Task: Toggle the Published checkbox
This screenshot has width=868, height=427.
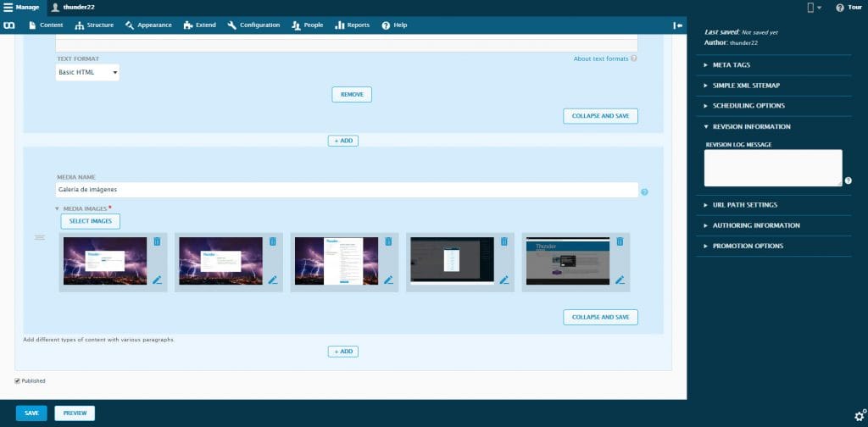Action: click(x=18, y=381)
